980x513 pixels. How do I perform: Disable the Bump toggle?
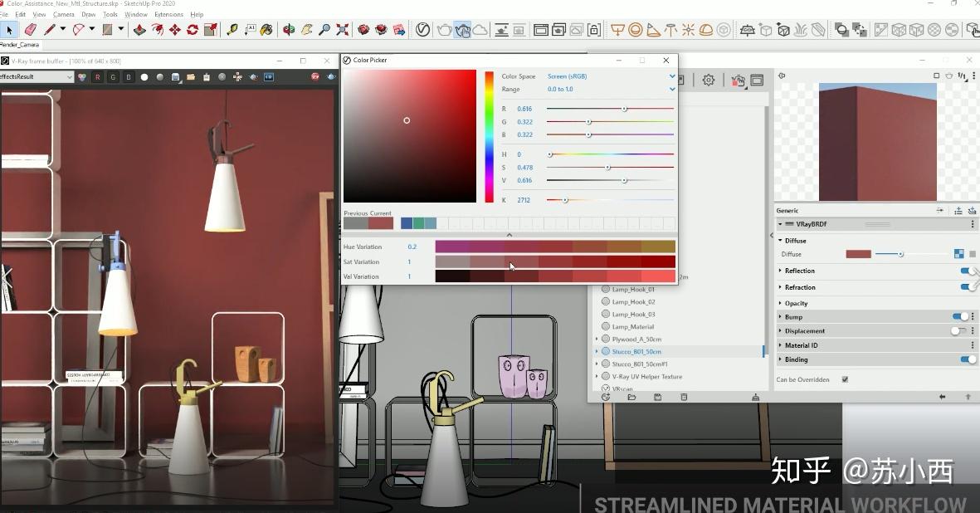click(960, 317)
